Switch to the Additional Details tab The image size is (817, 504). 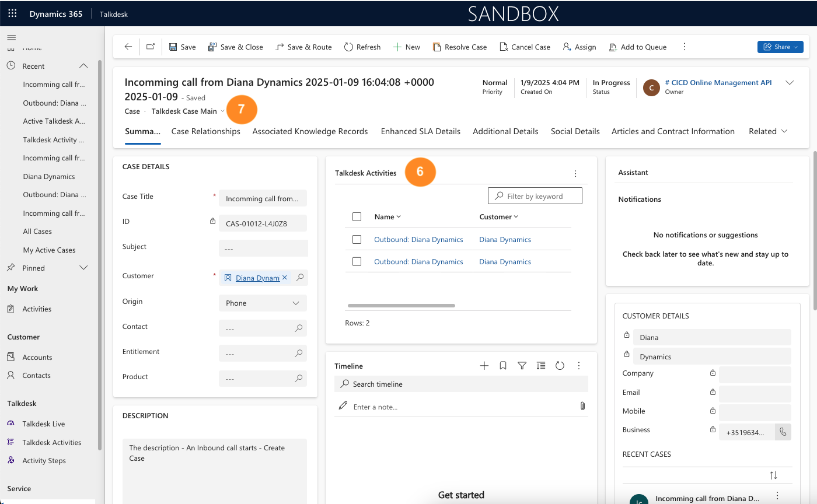click(505, 131)
